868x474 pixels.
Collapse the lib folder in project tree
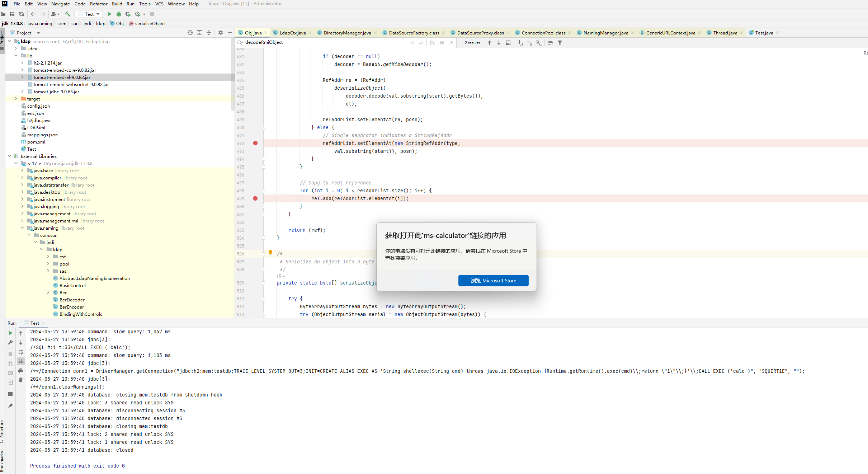pyautogui.click(x=16, y=56)
